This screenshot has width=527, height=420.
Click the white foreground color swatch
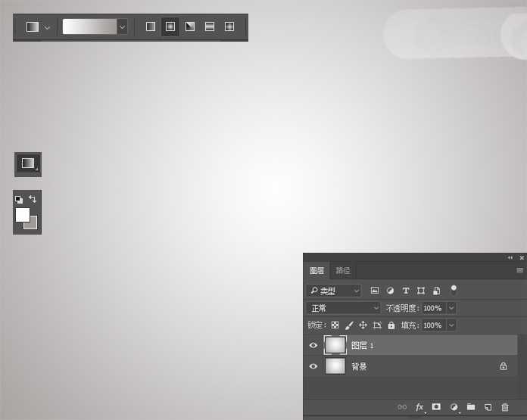tap(23, 215)
